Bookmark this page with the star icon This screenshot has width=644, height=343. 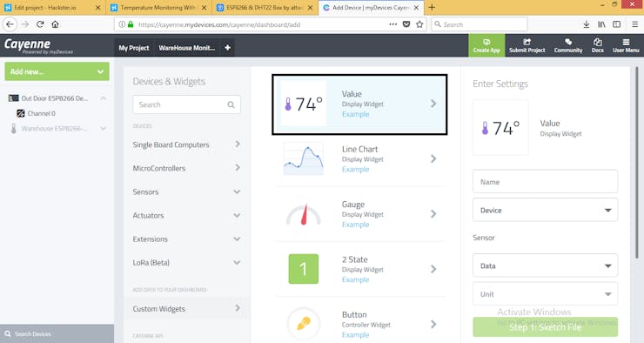tap(419, 24)
